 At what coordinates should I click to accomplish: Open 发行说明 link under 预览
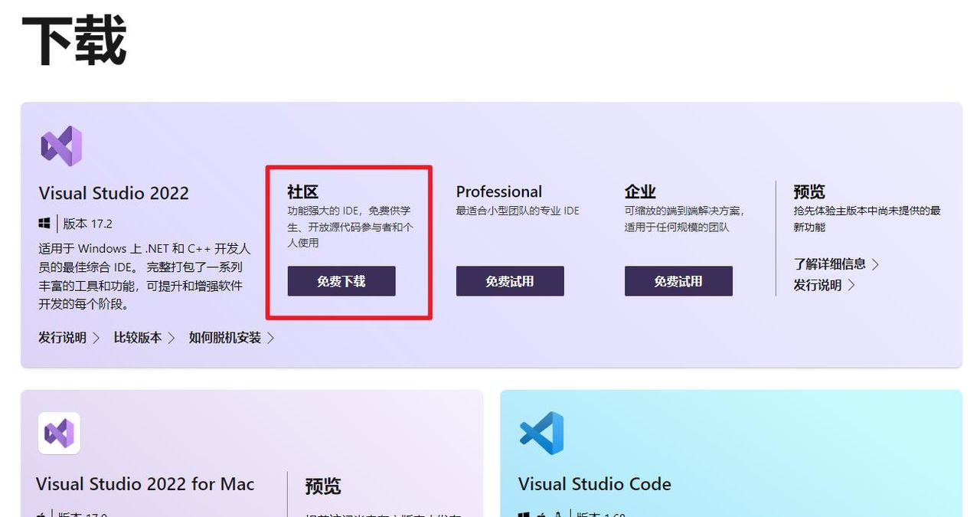click(x=824, y=285)
